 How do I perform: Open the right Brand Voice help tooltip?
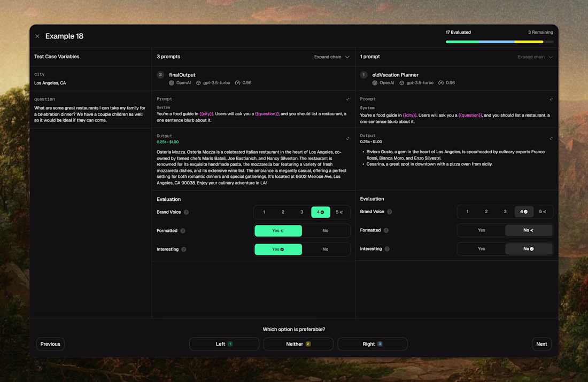tap(390, 212)
